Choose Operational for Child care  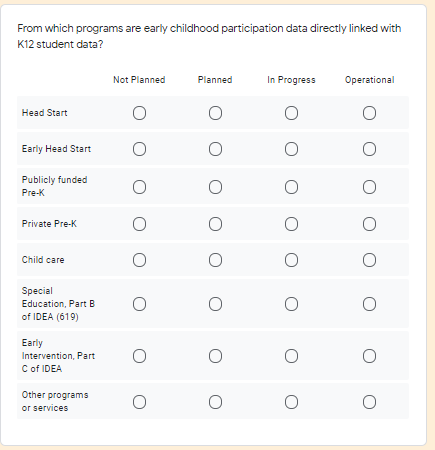coord(369,260)
